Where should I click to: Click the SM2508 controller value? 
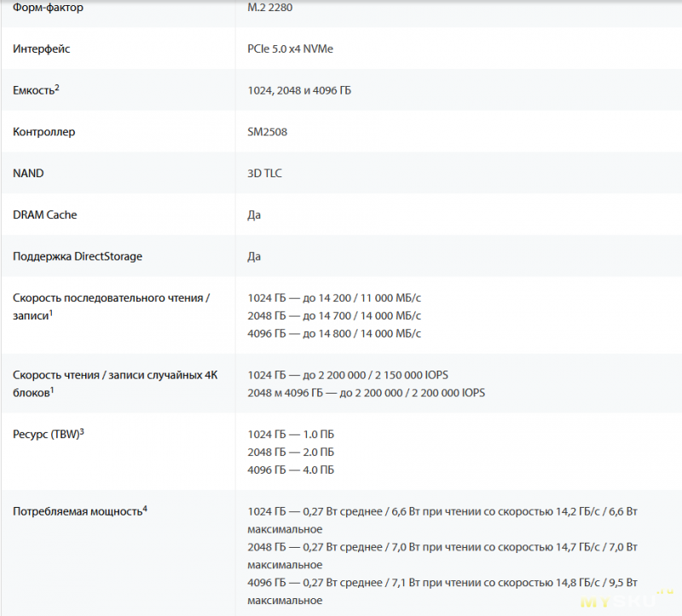point(267,132)
